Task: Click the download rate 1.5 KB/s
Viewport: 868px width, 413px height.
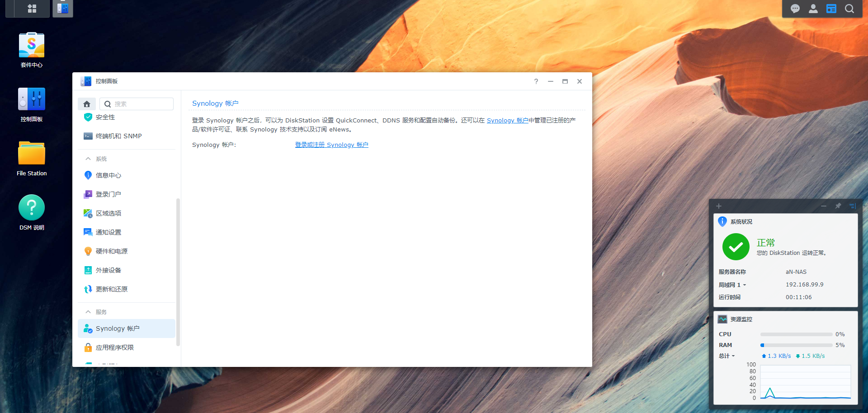Action: coord(810,356)
